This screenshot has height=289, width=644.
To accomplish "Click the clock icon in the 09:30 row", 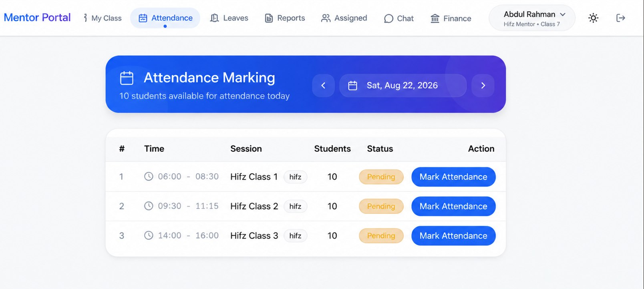I will tap(149, 206).
